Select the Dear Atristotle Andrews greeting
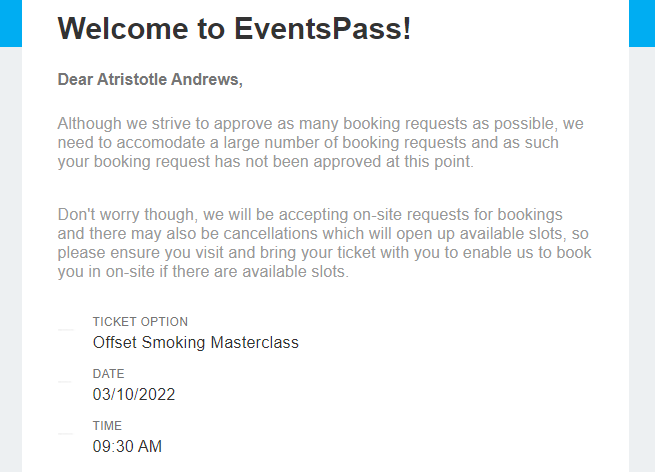The width and height of the screenshot is (655, 472). [150, 79]
